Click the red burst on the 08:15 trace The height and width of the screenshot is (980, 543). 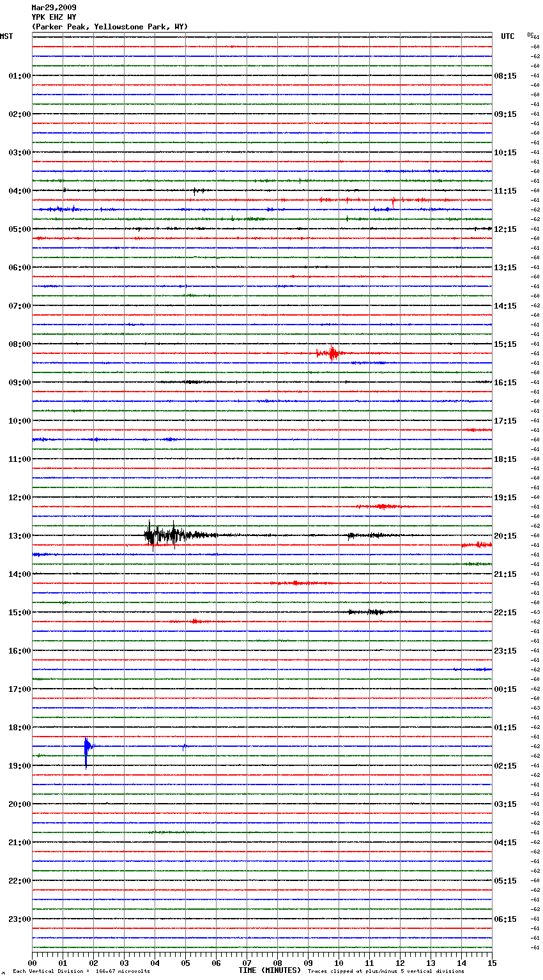(332, 353)
